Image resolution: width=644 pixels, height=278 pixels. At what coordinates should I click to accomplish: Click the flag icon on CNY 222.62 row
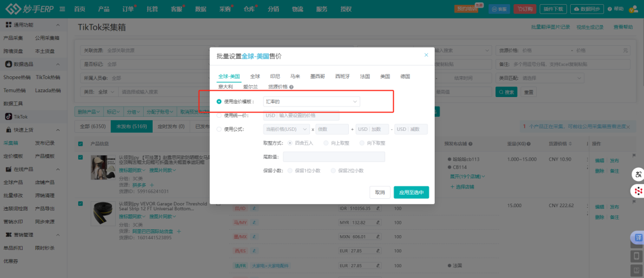[634, 202]
